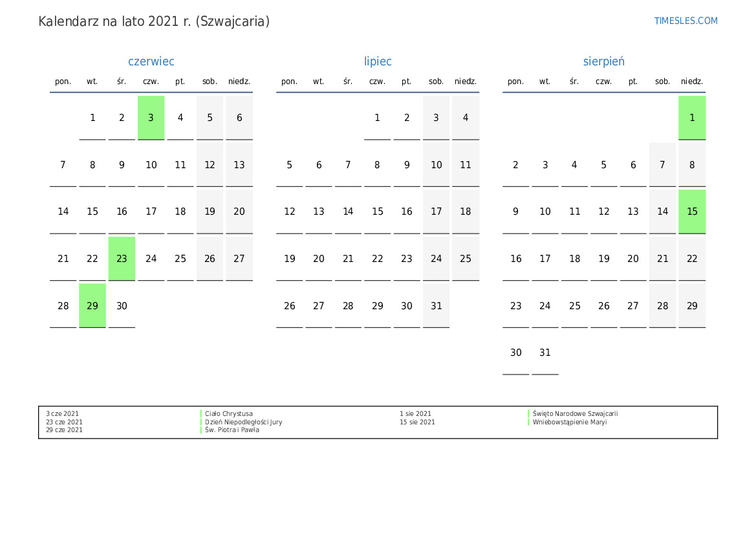
Task: Click the green swatch beside Ciało Chrystusa
Action: 201,414
